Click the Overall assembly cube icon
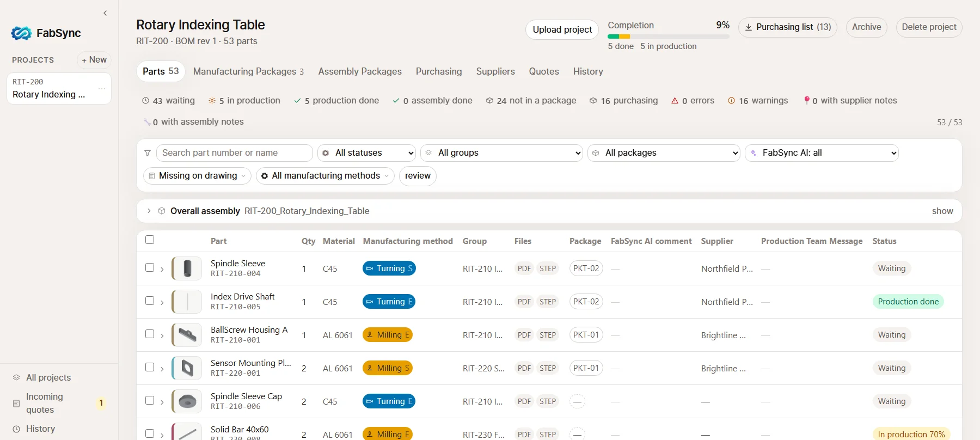This screenshot has width=980, height=440. (162, 211)
